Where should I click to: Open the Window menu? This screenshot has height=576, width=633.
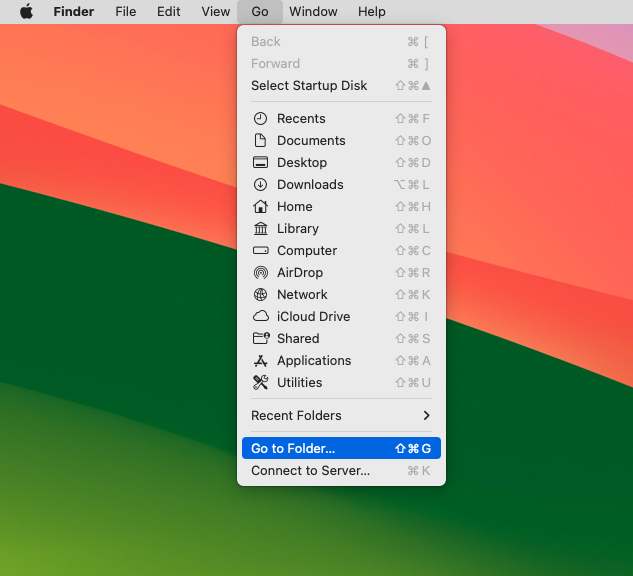(x=313, y=11)
